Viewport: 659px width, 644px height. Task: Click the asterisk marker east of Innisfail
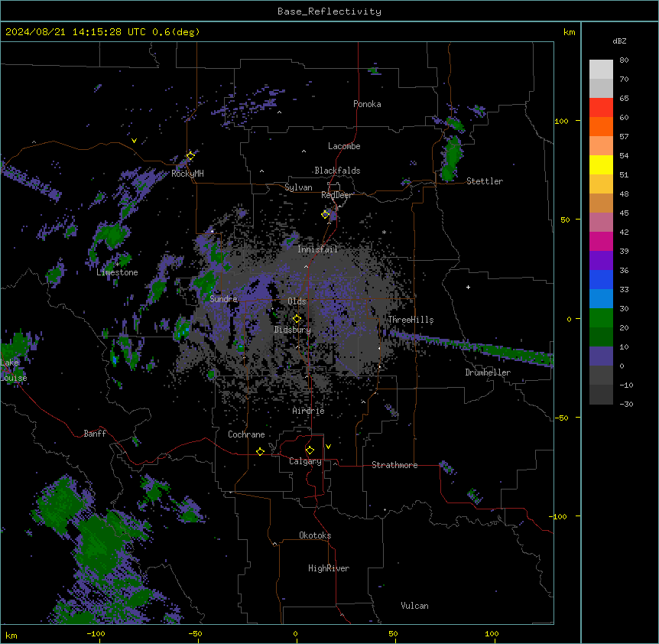pyautogui.click(x=384, y=232)
